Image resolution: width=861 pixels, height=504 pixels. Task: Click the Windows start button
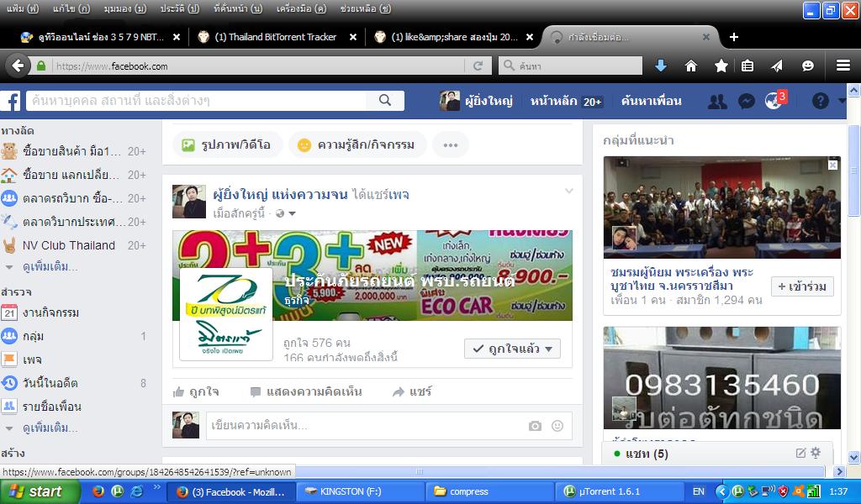40,491
